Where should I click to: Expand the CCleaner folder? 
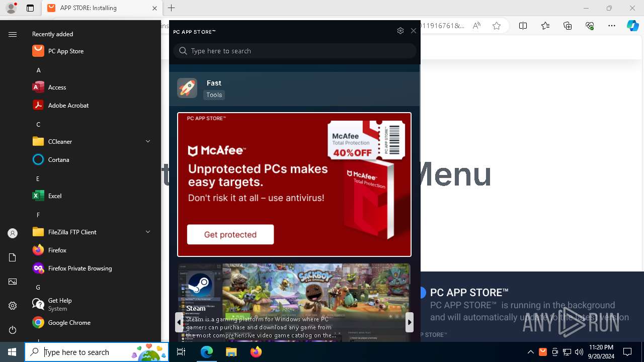click(x=148, y=141)
